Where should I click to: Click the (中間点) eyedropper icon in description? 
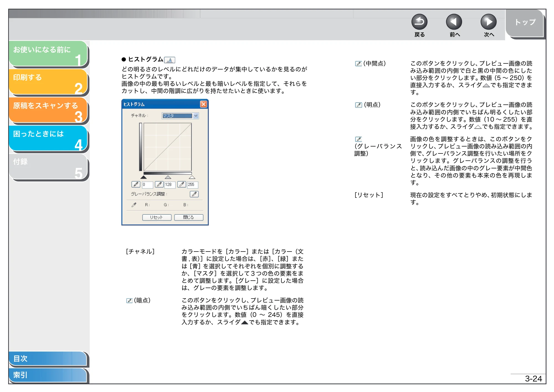coord(358,64)
